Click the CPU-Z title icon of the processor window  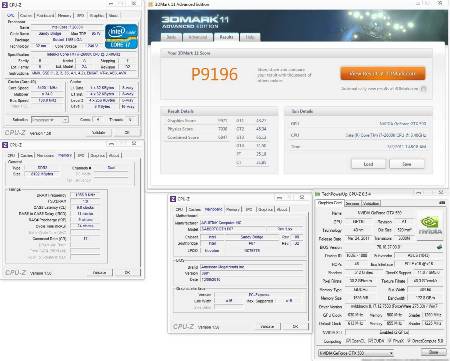pos(5,5)
